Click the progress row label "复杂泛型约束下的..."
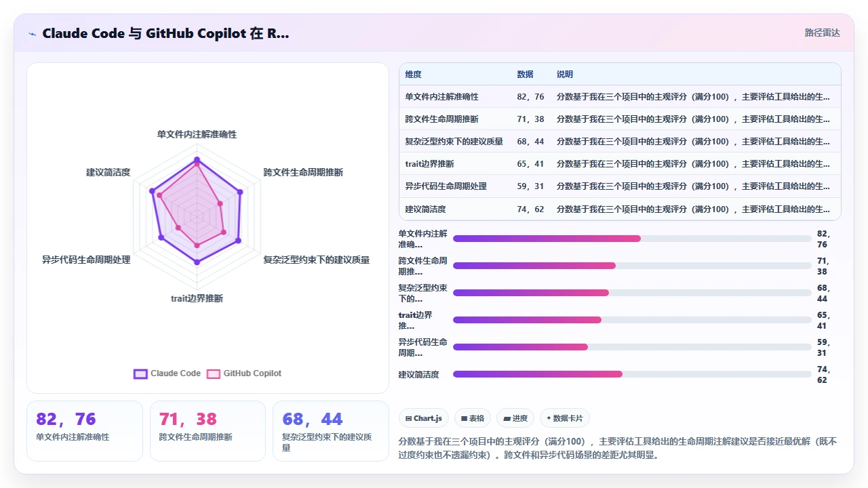Viewport: 868px width, 488px height. tap(422, 293)
